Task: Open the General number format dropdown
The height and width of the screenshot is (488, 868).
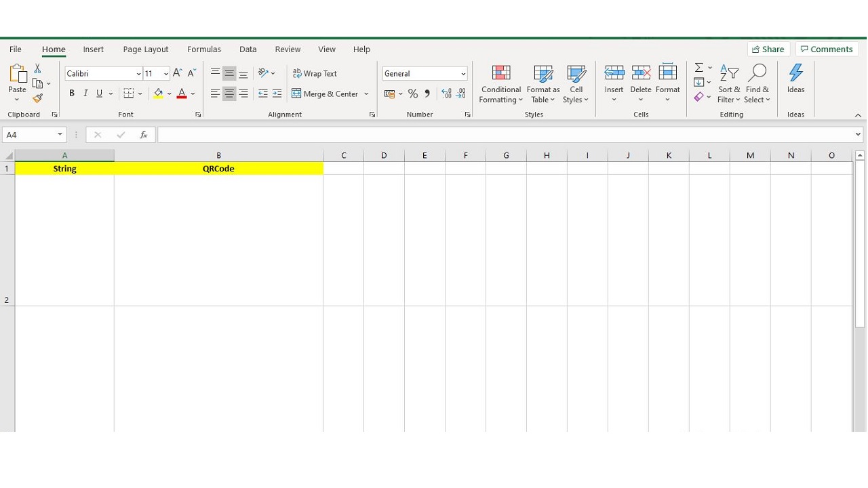Action: tap(463, 74)
